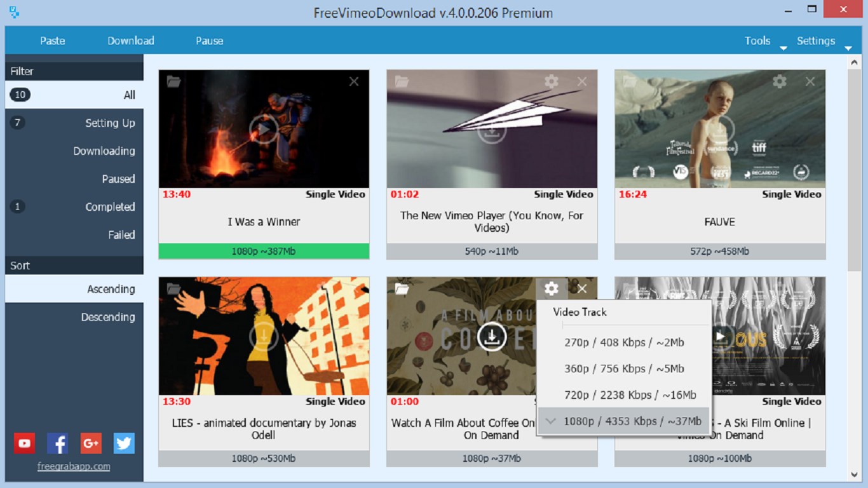Open folder icon on I Was a Winner card
This screenshot has width=868, height=488.
pos(173,81)
